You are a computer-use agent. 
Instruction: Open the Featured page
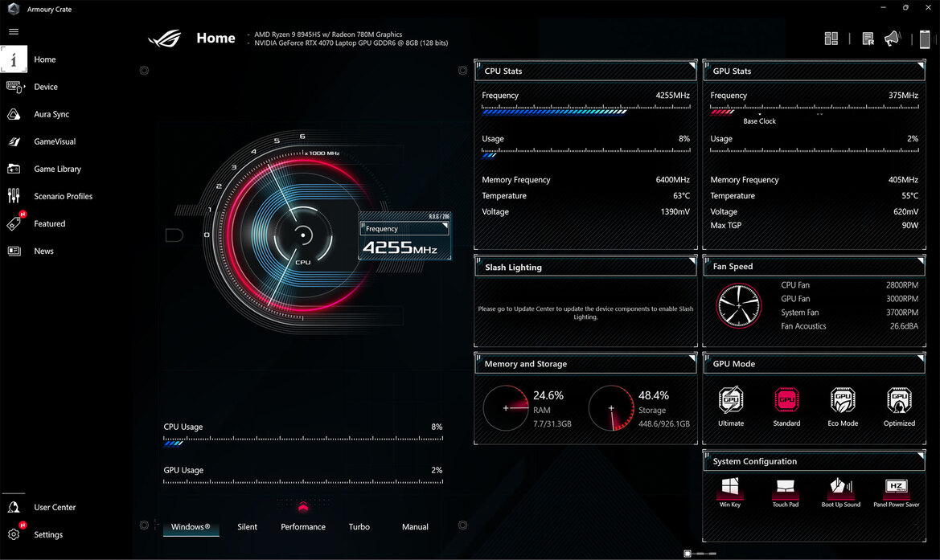point(49,223)
